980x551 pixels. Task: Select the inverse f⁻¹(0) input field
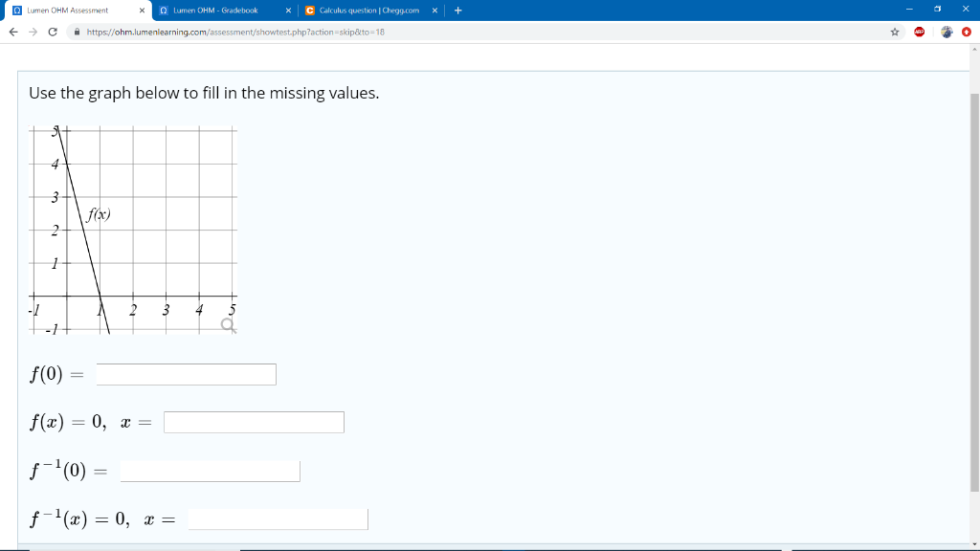[209, 470]
